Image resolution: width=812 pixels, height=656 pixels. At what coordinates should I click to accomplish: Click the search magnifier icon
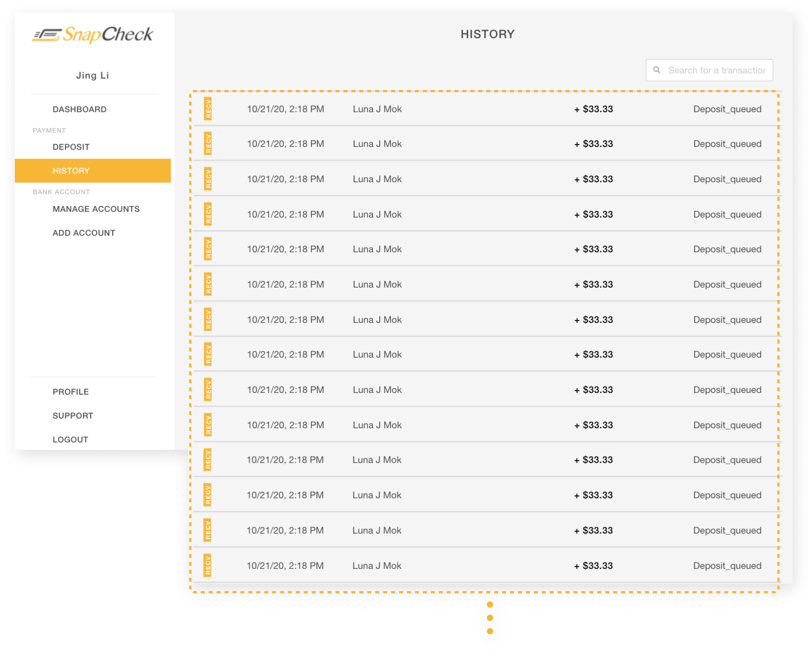[x=657, y=70]
